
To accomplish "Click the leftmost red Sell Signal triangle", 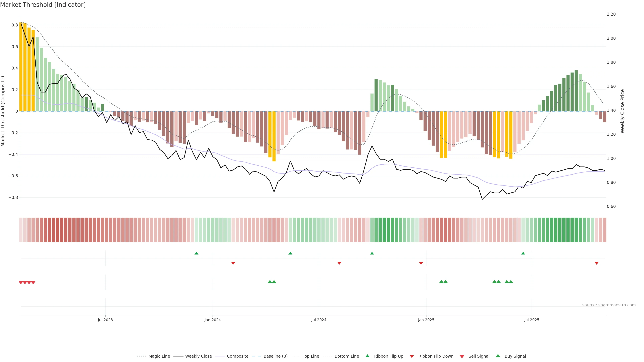I will coord(21,283).
